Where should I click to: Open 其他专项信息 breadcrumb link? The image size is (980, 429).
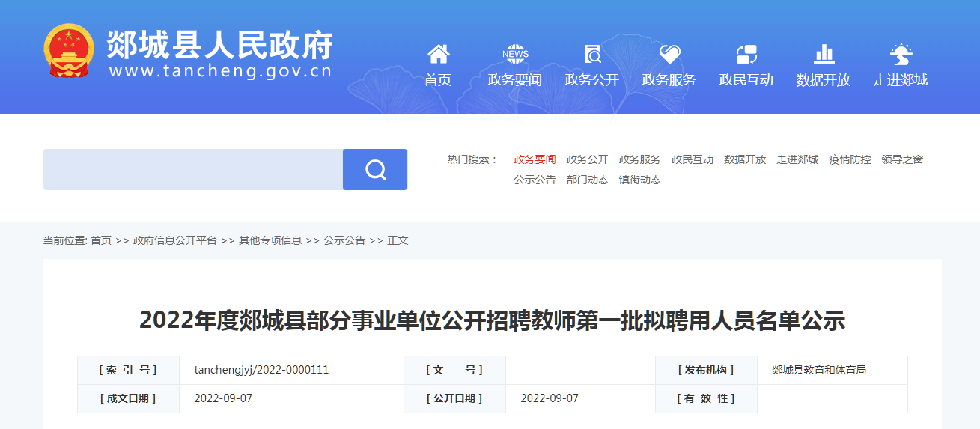270,240
